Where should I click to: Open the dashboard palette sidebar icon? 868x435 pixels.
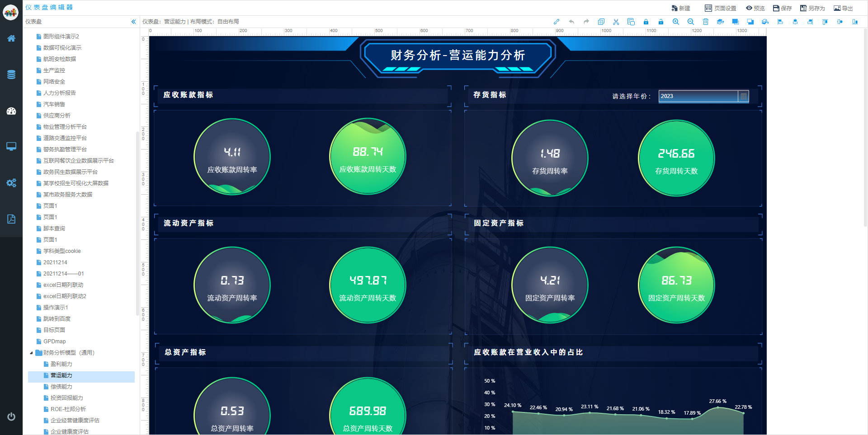point(11,111)
